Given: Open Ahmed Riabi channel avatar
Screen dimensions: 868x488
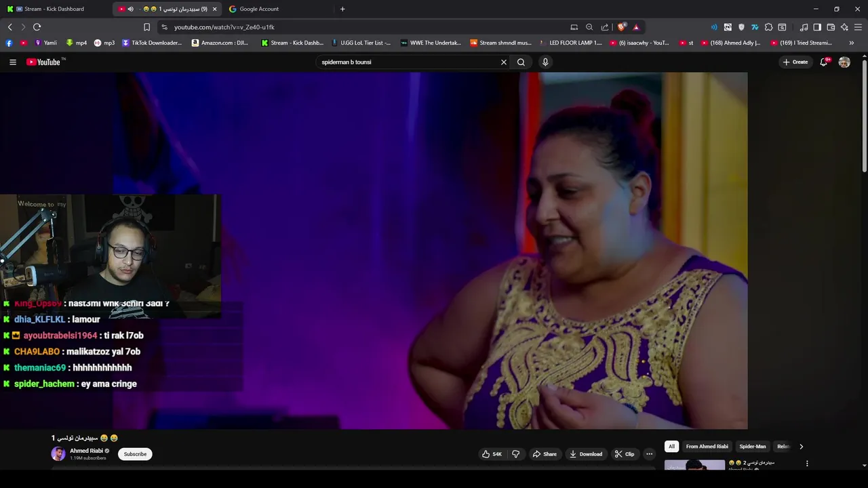Looking at the screenshot, I should pyautogui.click(x=58, y=454).
